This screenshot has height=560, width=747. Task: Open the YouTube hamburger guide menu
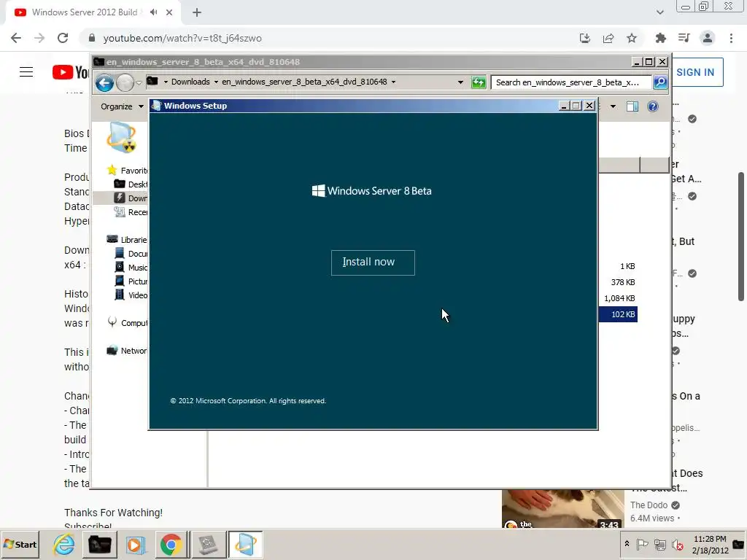tap(26, 72)
